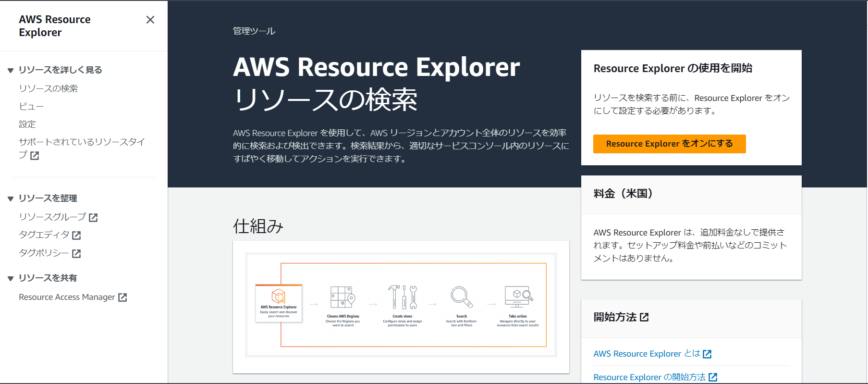This screenshot has width=868, height=384.
Task: Collapse the リソースを詳しく見る section arrow
Action: tap(11, 71)
